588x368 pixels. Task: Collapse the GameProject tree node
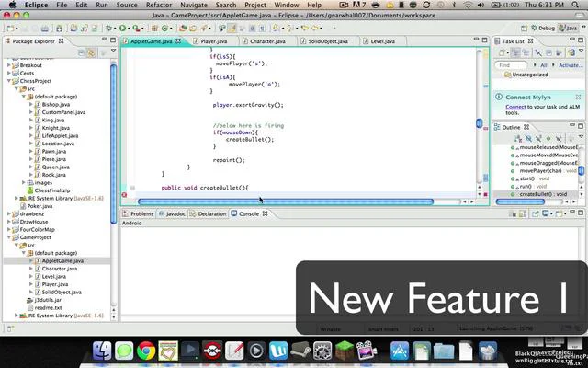click(9, 237)
